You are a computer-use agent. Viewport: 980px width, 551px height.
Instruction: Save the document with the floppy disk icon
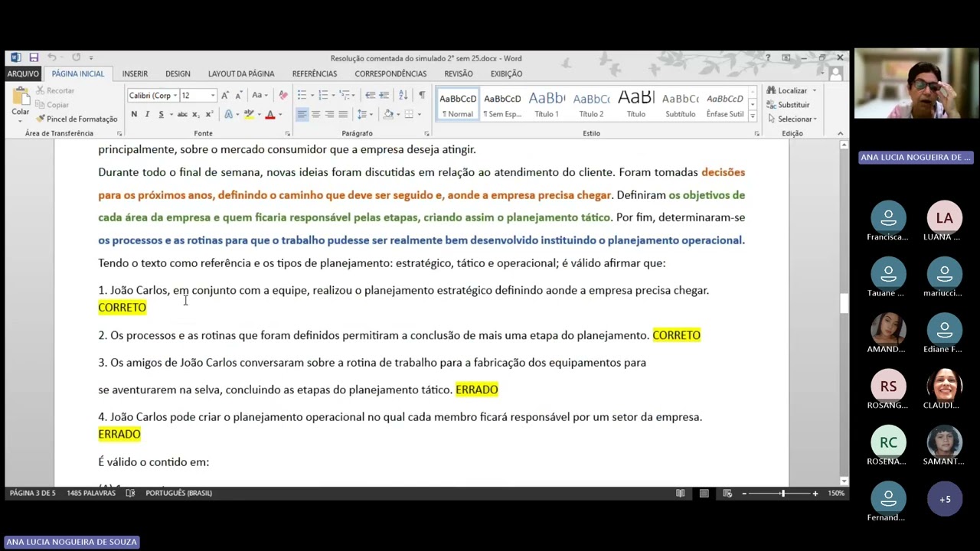pyautogui.click(x=34, y=57)
